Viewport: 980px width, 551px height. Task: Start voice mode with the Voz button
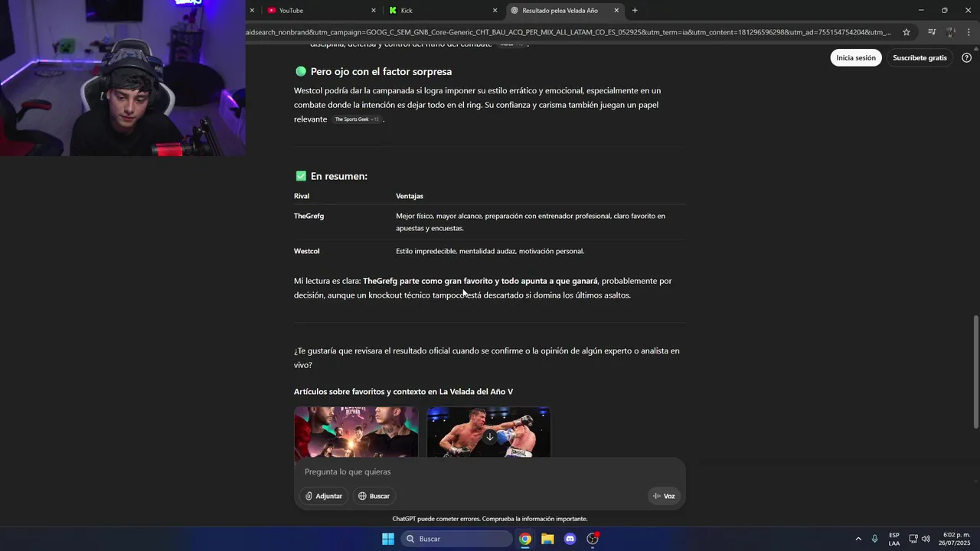(664, 496)
